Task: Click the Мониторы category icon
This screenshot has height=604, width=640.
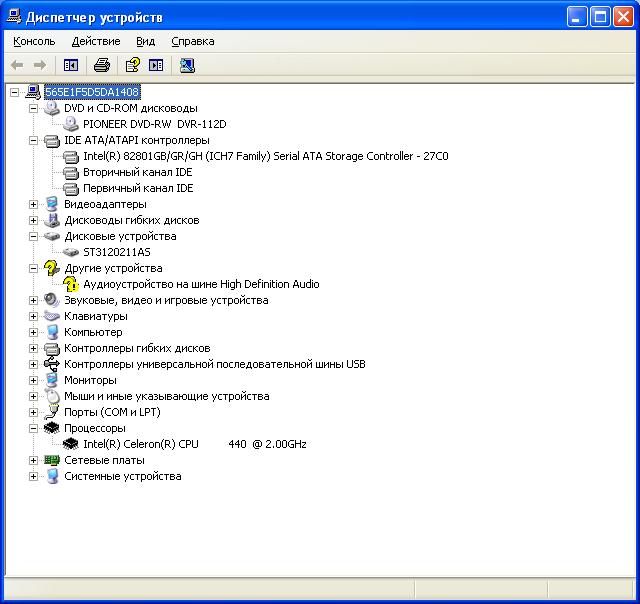Action: click(52, 380)
